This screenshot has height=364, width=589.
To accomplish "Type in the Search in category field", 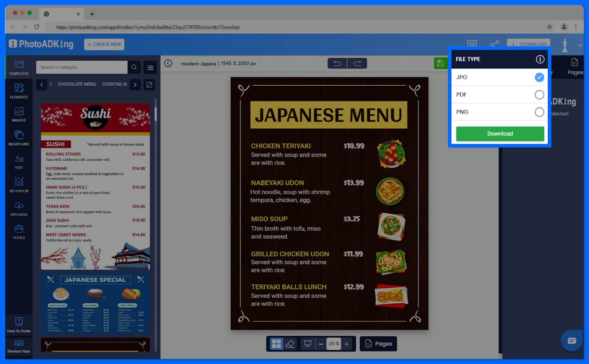I will pos(81,67).
